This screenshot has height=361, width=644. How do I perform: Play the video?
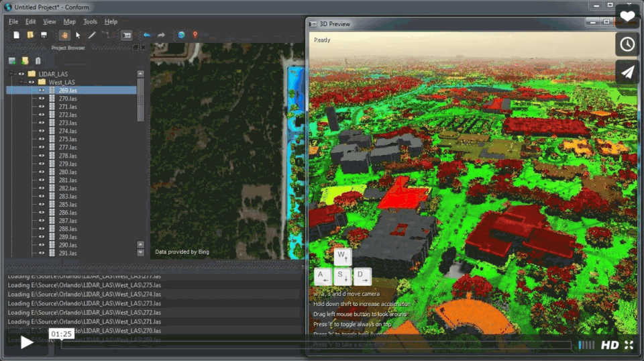click(27, 343)
